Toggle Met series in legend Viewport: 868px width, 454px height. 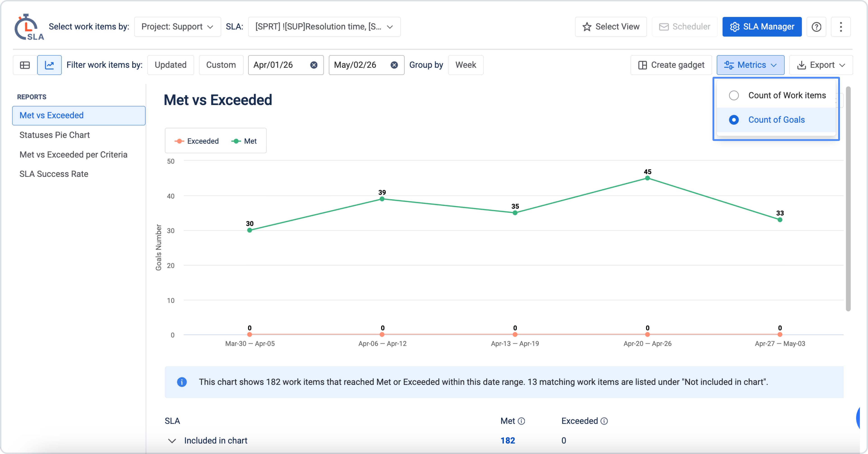coord(244,141)
